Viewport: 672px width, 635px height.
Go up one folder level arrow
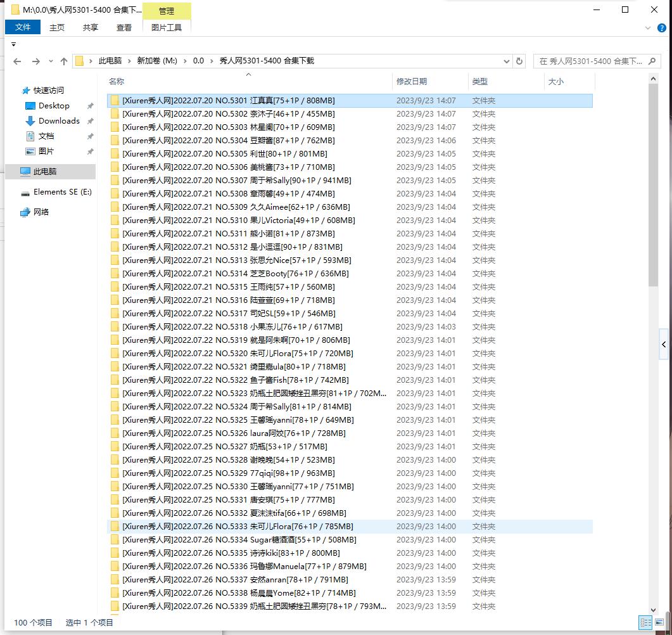64,61
